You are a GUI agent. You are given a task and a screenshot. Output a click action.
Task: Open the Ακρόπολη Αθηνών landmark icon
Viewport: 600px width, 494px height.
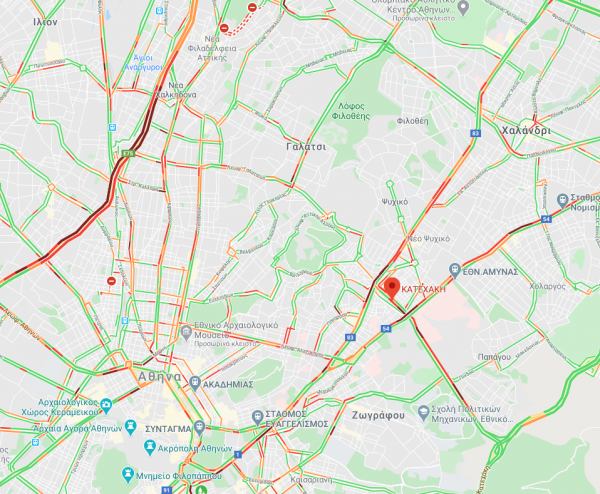[150, 447]
